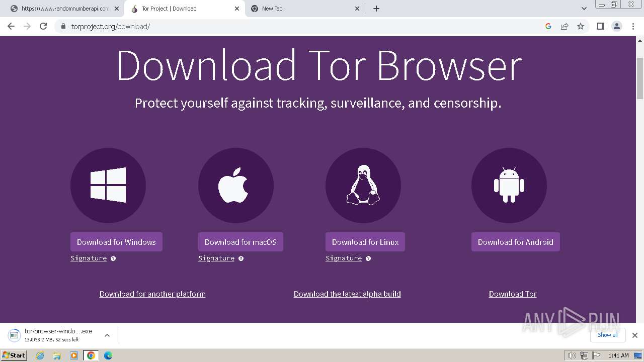The width and height of the screenshot is (644, 362).
Task: Open Download for another platform link
Action: [x=152, y=294]
